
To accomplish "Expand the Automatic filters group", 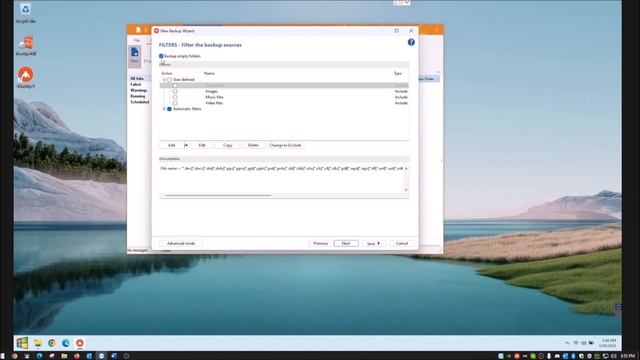I will point(164,109).
